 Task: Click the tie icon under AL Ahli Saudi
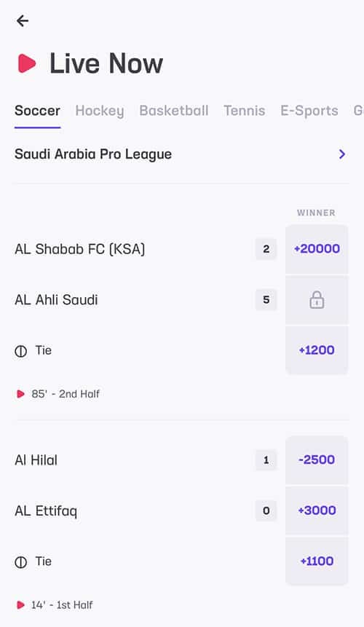click(x=21, y=351)
